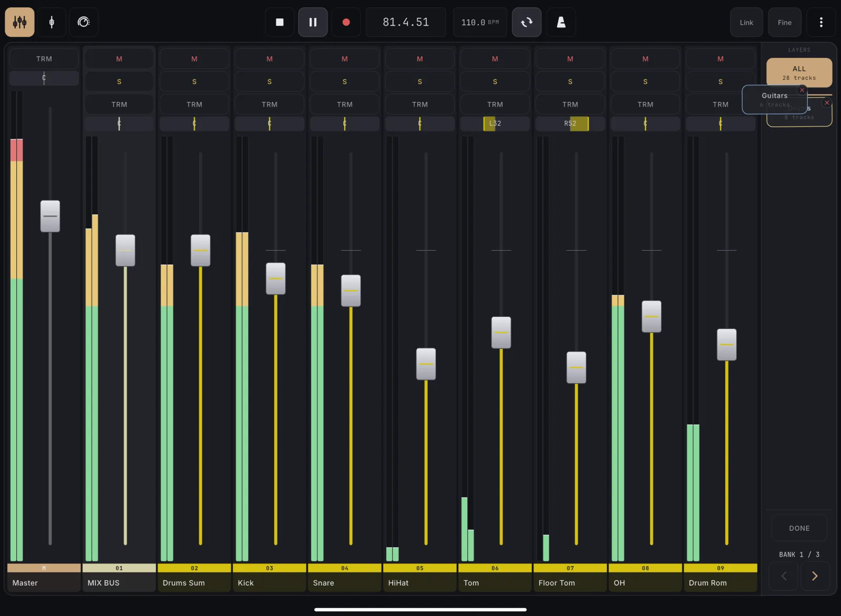Open the three-dot options menu
The width and height of the screenshot is (841, 616).
point(821,22)
